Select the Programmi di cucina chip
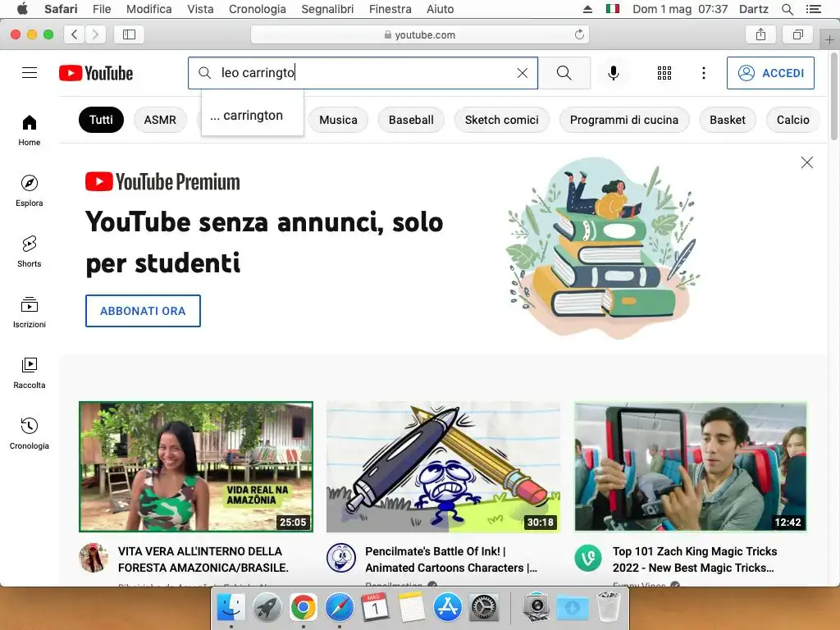This screenshot has height=630, width=840. point(624,120)
